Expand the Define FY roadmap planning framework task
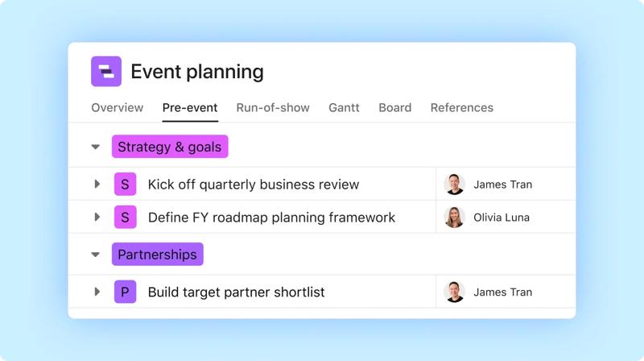Screen dimensions: 644x361 click(97, 218)
